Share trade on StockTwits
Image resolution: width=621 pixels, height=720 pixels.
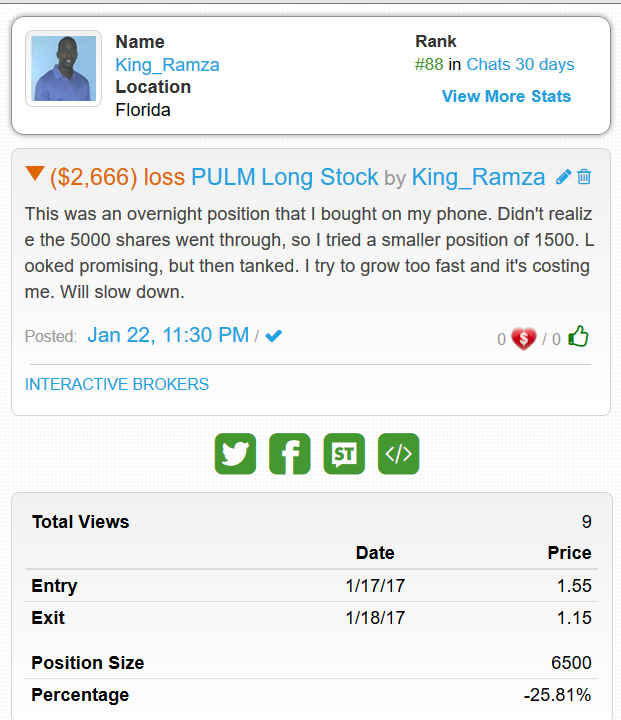[x=344, y=454]
